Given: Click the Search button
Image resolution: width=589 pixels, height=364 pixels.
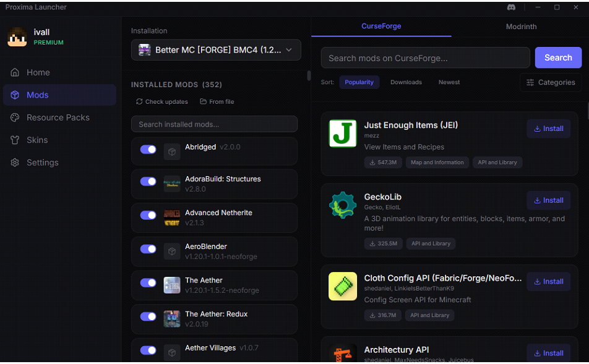Looking at the screenshot, I should 558,57.
